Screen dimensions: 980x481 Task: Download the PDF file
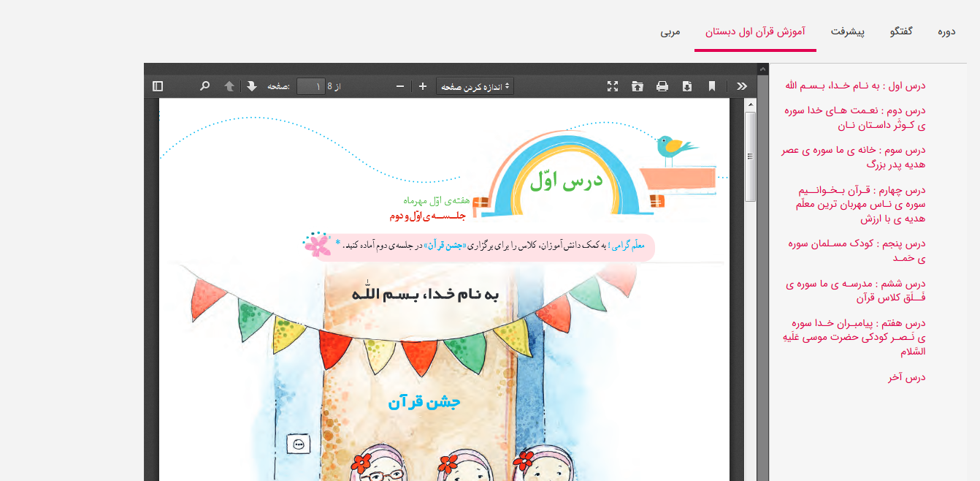(687, 86)
